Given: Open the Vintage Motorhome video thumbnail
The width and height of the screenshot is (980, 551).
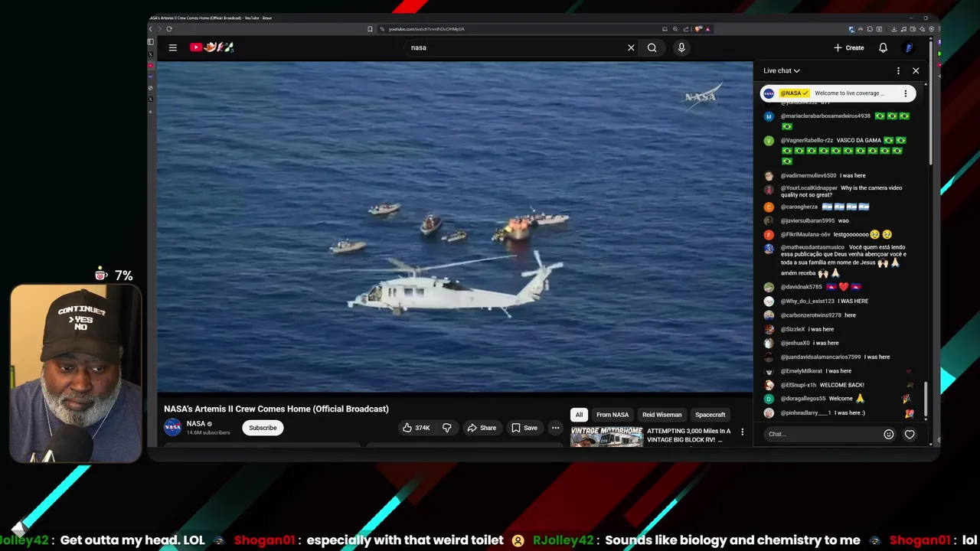Looking at the screenshot, I should (x=606, y=436).
